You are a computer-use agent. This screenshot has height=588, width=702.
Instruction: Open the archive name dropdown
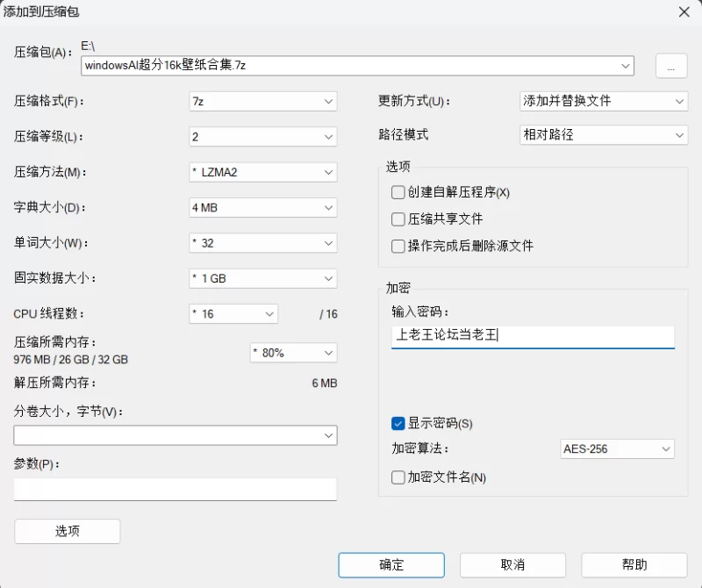click(x=626, y=66)
